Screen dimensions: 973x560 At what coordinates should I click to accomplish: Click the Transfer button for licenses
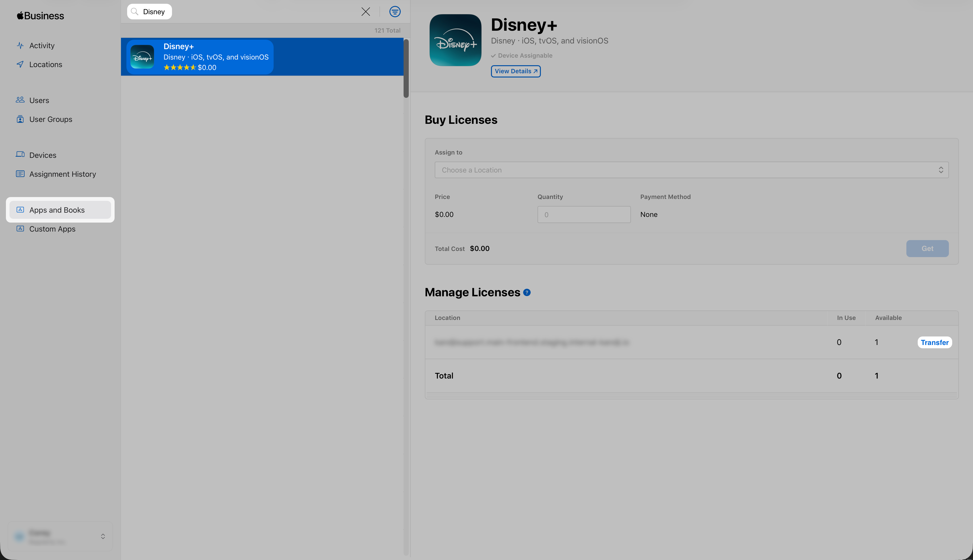pos(934,342)
